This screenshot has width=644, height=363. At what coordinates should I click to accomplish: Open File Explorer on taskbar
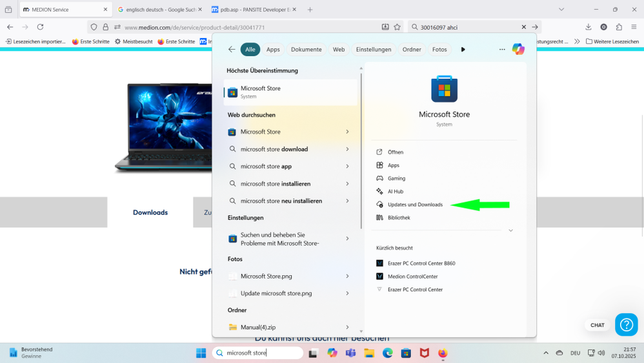[x=369, y=353]
